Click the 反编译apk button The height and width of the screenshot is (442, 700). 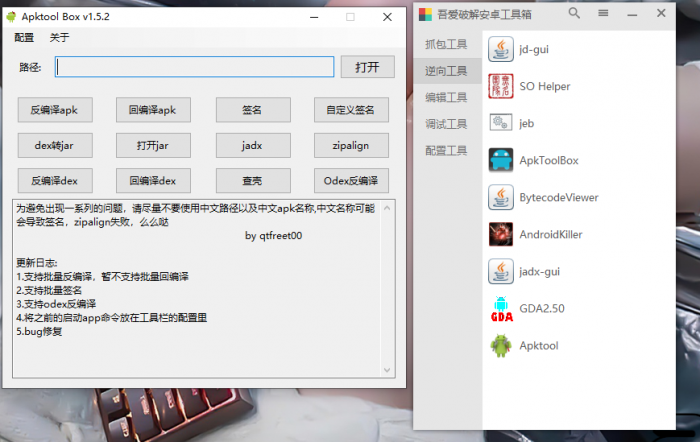tap(55, 110)
